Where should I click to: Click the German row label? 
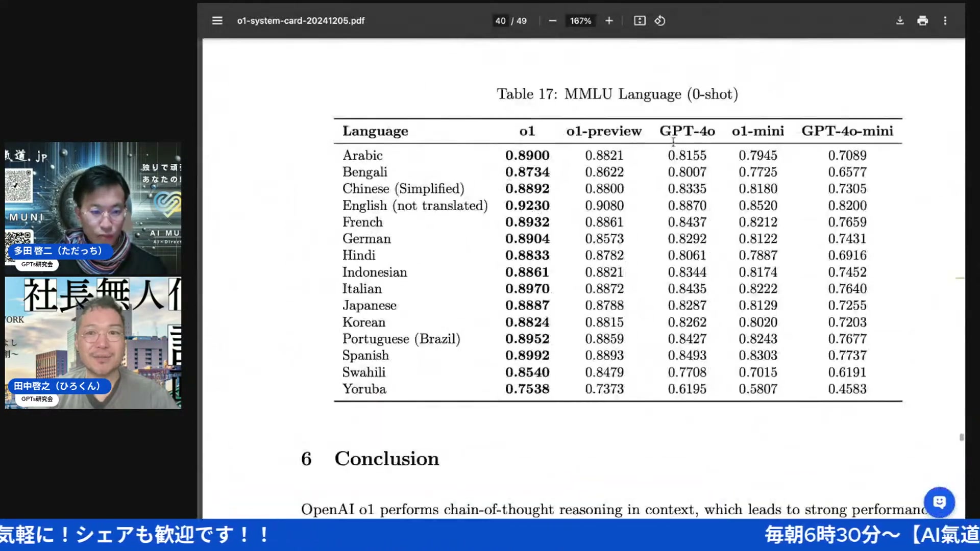[x=366, y=239]
